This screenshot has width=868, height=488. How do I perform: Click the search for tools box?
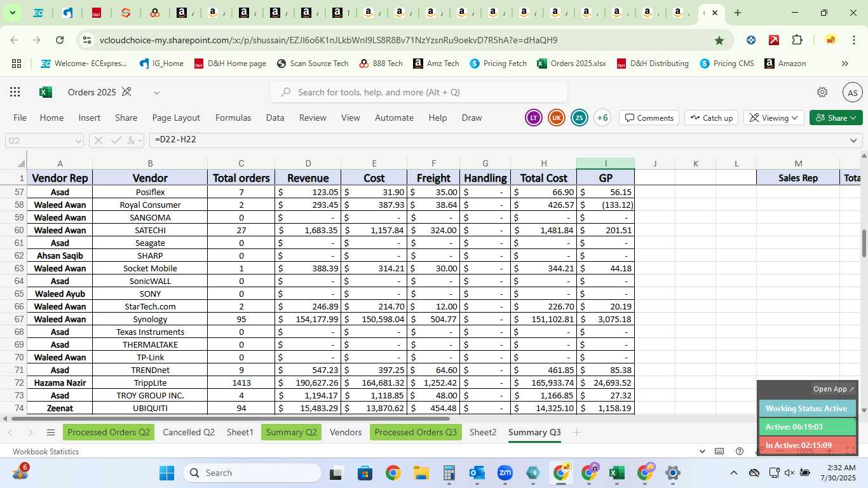(x=419, y=92)
